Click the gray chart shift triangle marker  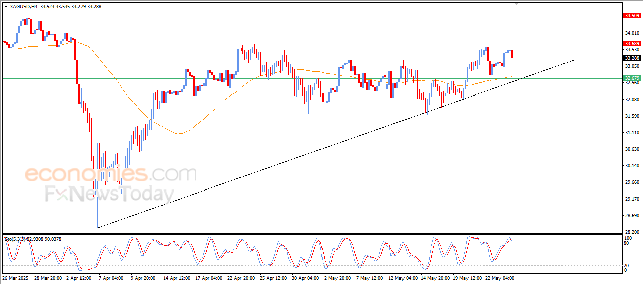pos(516,4)
